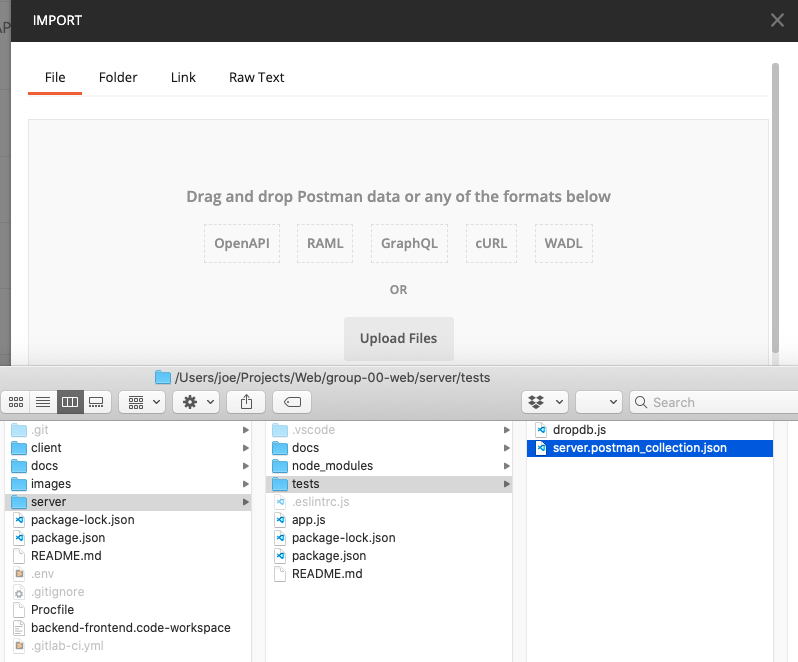Click the GraphQL format box
This screenshot has height=662, width=798.
point(409,243)
